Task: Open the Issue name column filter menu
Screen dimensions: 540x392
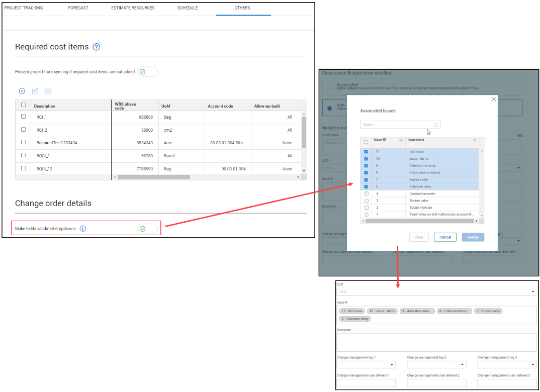Action: tap(474, 141)
